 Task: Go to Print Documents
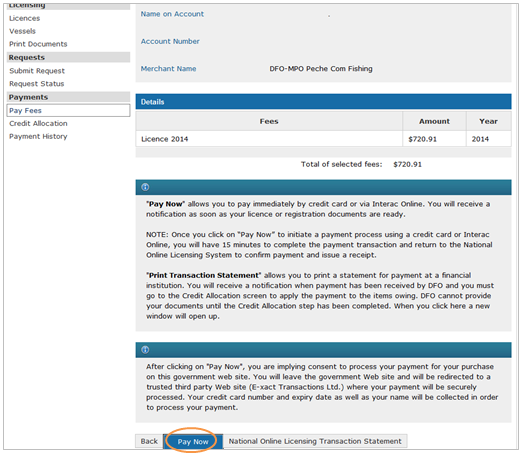click(38, 44)
